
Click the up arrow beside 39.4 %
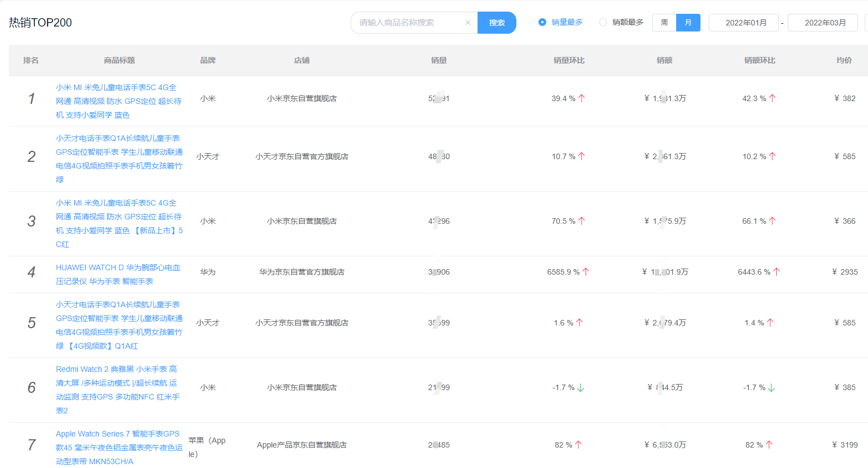(582, 98)
